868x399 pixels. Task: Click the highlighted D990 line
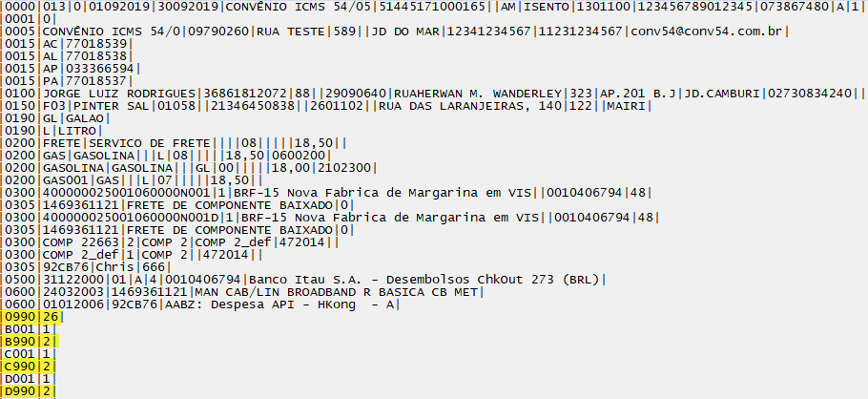(x=29, y=391)
